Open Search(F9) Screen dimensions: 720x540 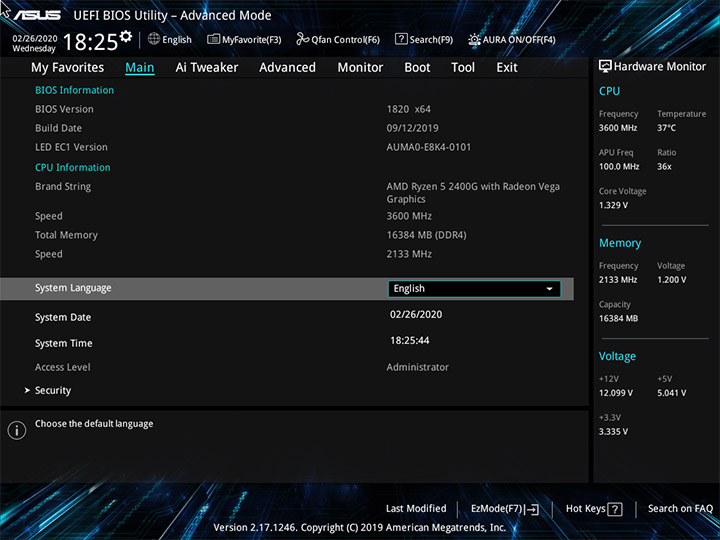424,39
